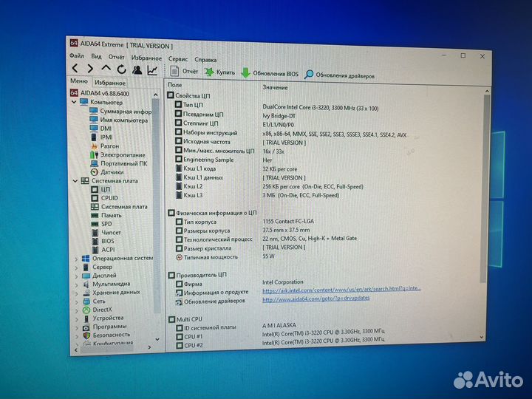Viewport: 532px width, 399px height.
Task: Open the Вид menu
Action: 96,56
